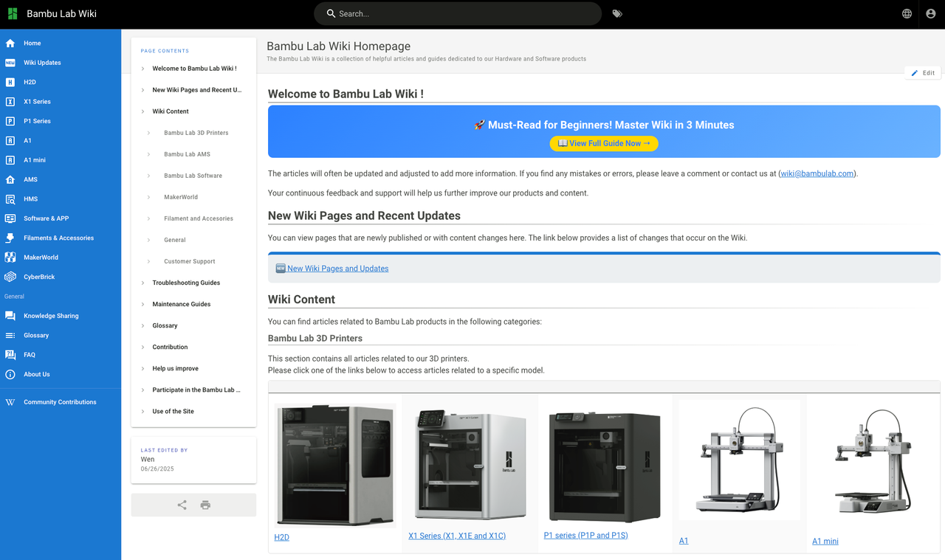Click the X1 Series sidebar icon
Image resolution: width=945 pixels, height=560 pixels.
[x=10, y=102]
